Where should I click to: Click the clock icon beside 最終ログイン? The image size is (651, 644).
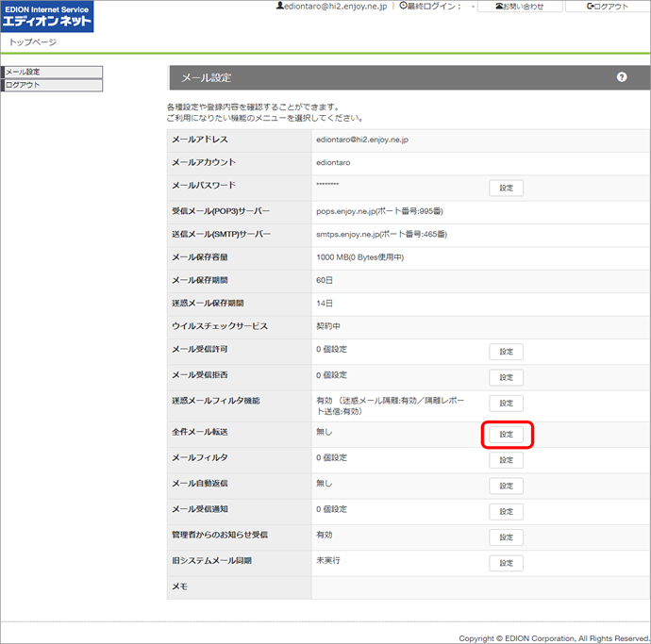(404, 6)
